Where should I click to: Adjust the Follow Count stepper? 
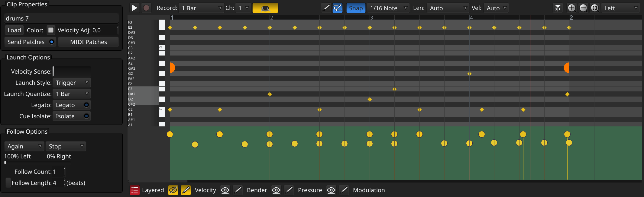point(64,172)
